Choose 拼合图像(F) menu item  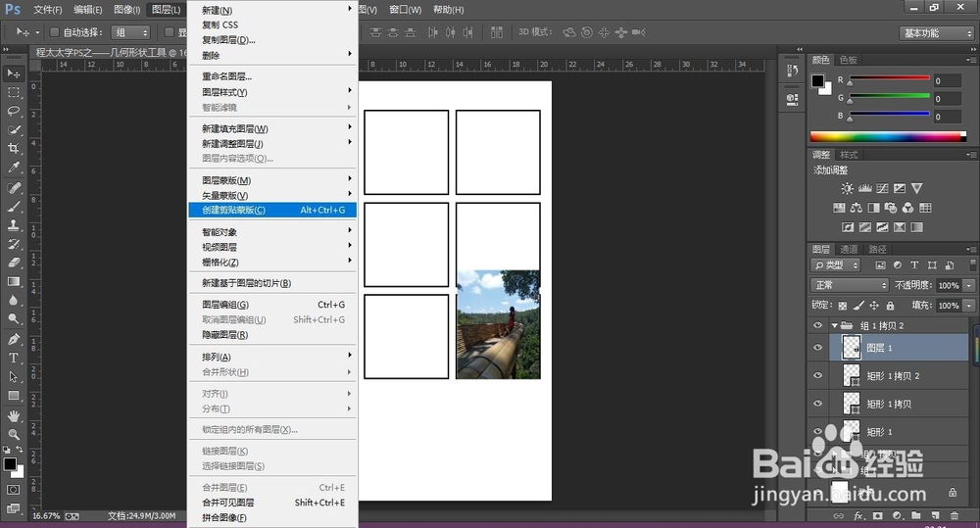tap(272, 517)
